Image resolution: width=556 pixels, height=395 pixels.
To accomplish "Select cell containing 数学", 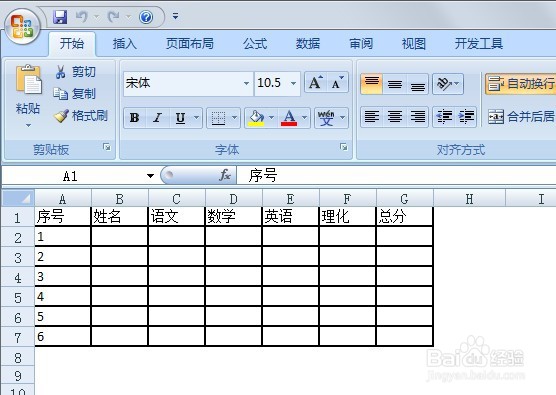I will [x=233, y=216].
